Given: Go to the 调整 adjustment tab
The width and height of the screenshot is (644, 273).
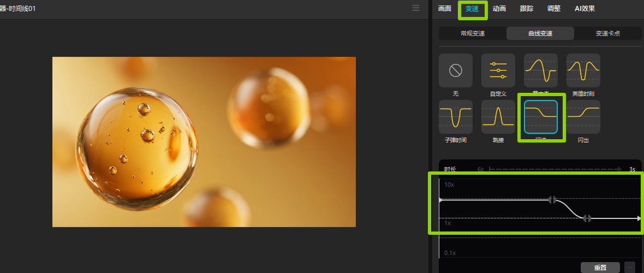Looking at the screenshot, I should [553, 9].
